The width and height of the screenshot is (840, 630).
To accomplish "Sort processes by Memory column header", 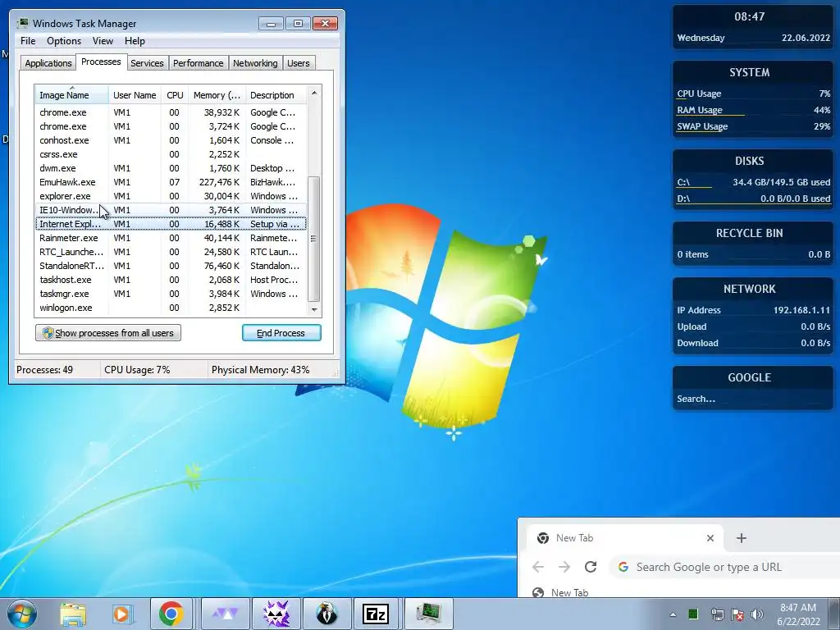I will (217, 95).
